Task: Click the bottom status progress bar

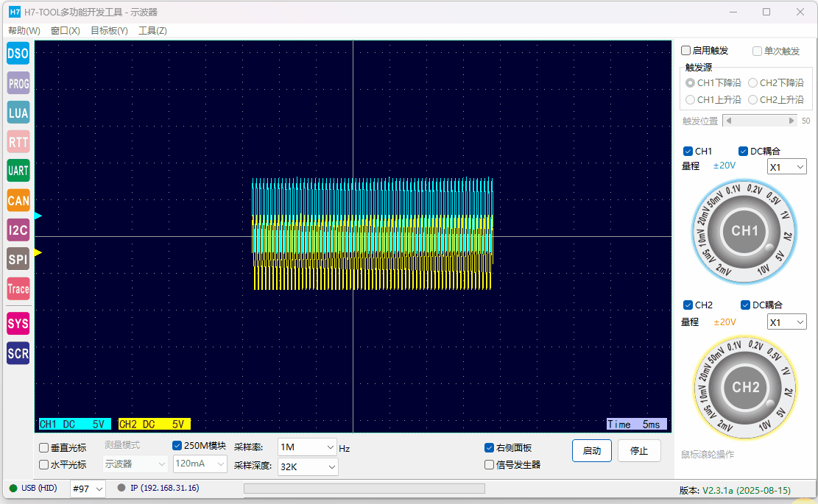Action: (x=364, y=489)
